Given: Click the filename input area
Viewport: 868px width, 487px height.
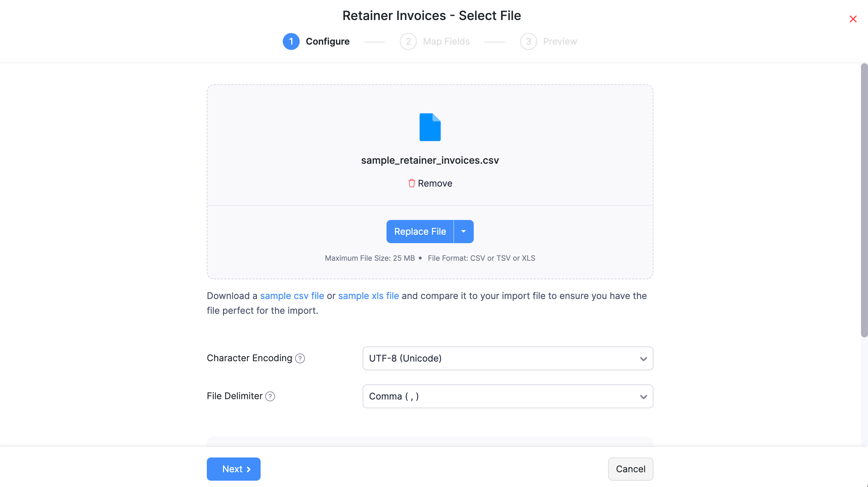Looking at the screenshot, I should (430, 160).
